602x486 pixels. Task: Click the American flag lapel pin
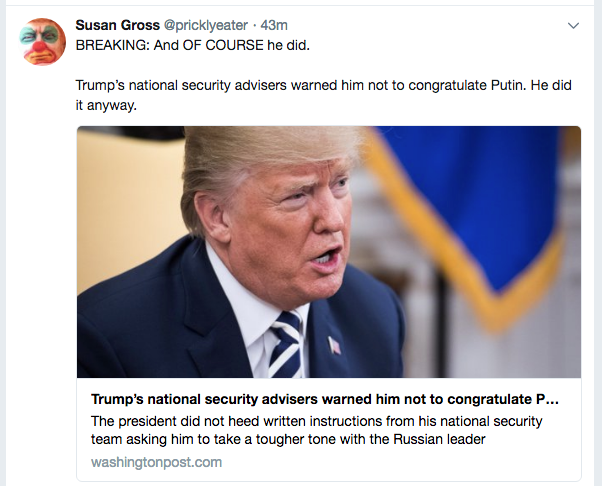pyautogui.click(x=334, y=345)
